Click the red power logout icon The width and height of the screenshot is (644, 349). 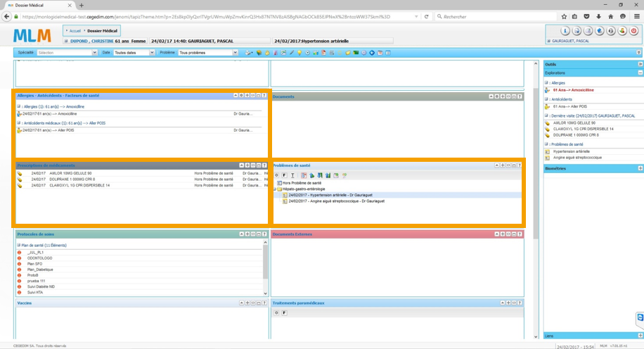point(633,31)
